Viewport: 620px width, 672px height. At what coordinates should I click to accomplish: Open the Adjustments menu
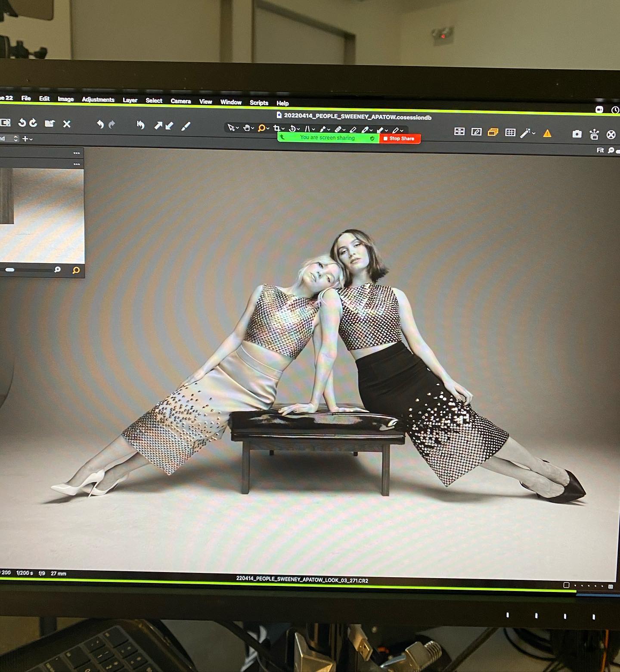[x=98, y=100]
